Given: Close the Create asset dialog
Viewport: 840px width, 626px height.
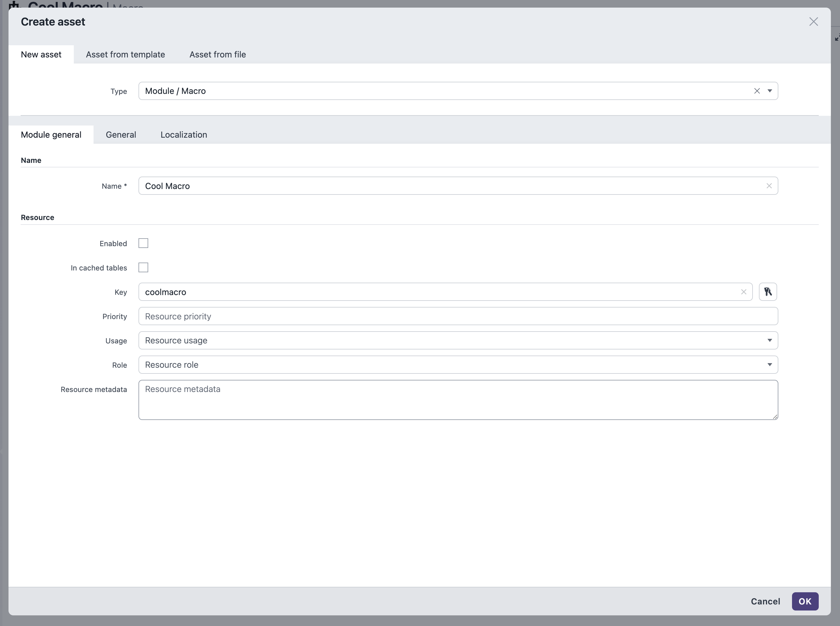Looking at the screenshot, I should (813, 22).
